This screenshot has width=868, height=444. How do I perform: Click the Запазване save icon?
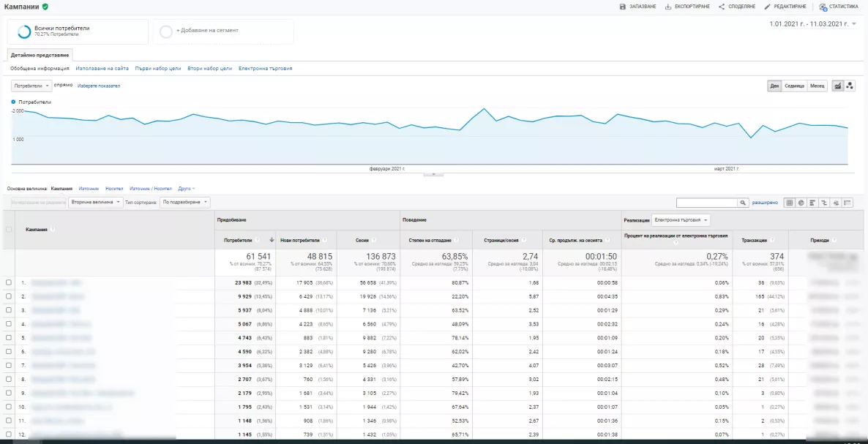tap(623, 7)
